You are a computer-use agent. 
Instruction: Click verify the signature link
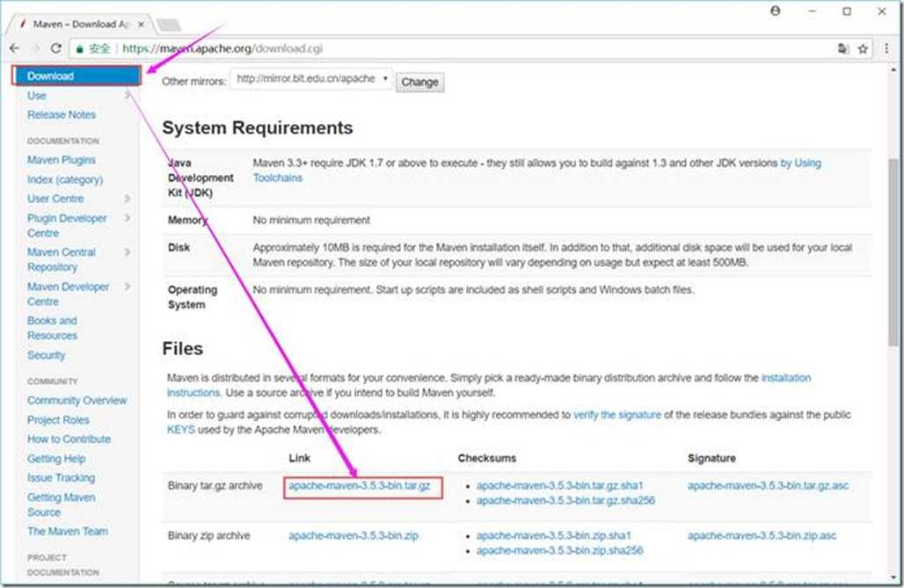[x=617, y=415]
